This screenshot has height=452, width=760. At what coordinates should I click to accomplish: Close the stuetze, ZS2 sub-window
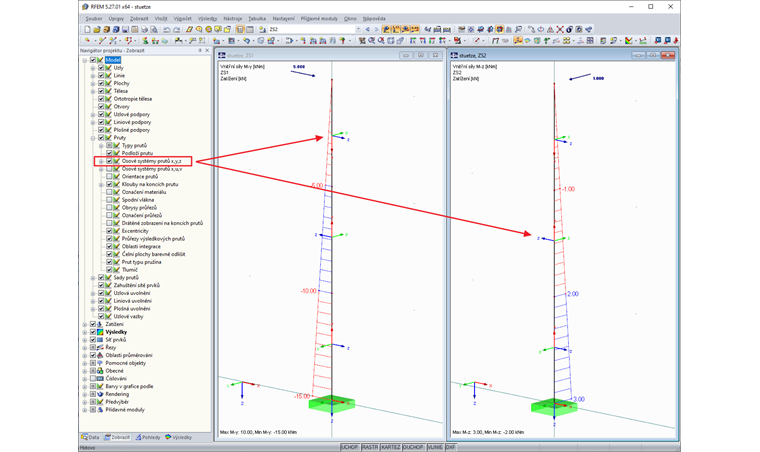click(668, 55)
